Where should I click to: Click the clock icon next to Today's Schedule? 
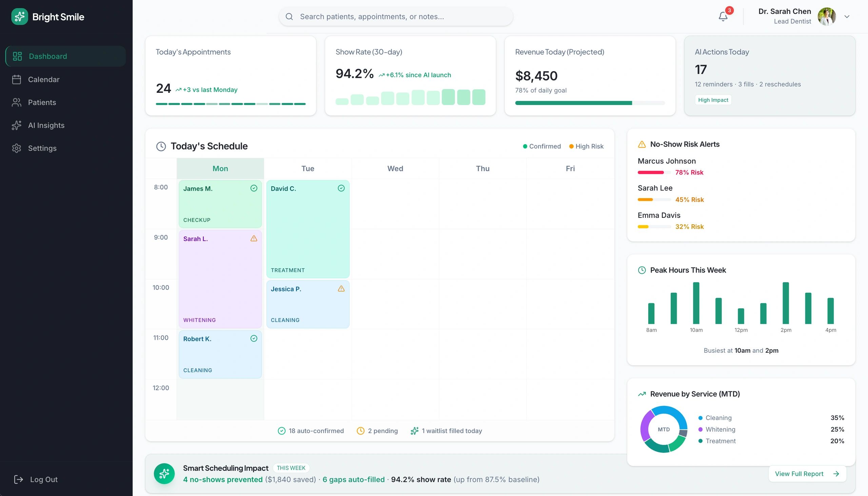(x=161, y=146)
